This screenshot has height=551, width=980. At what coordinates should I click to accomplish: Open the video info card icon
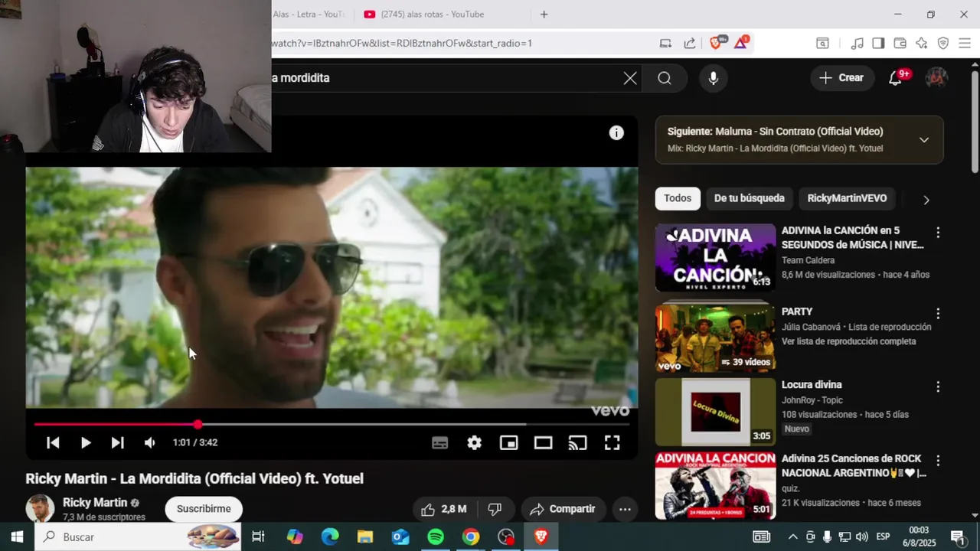click(616, 133)
